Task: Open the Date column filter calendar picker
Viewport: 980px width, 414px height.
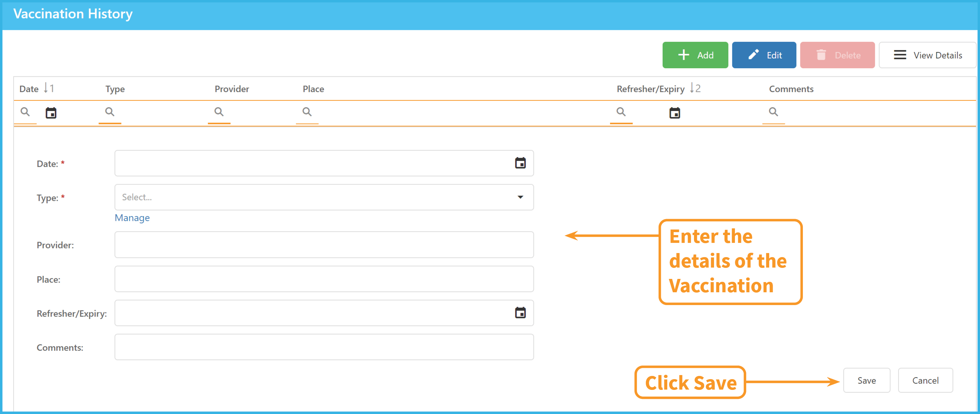Action: (51, 113)
